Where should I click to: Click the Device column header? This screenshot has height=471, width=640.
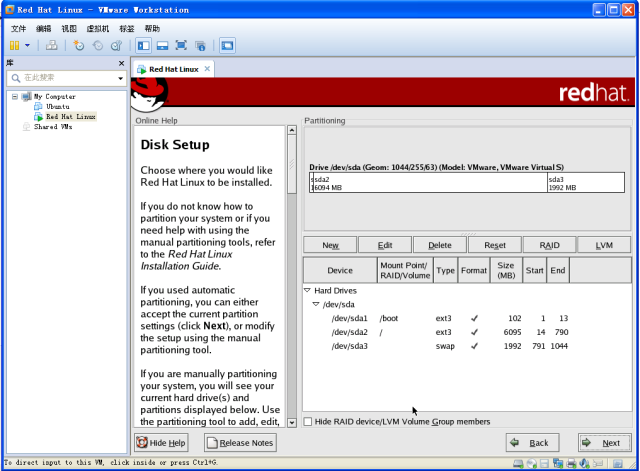340,270
